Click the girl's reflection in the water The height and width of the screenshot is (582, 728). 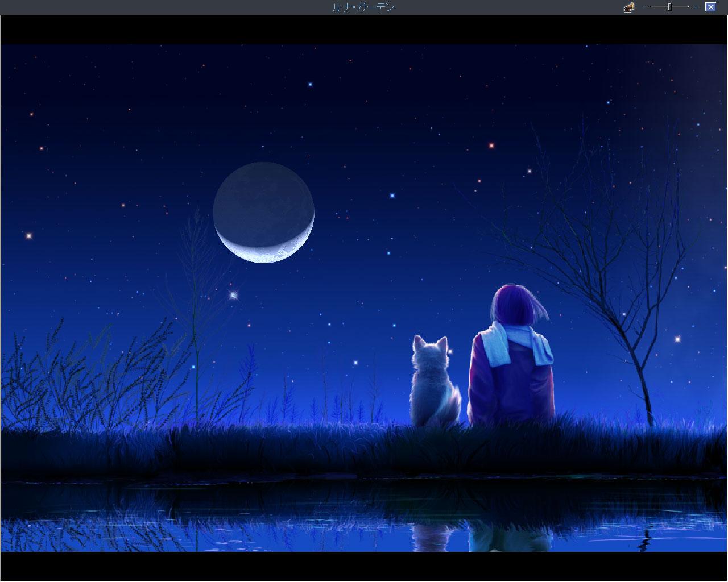(510, 537)
